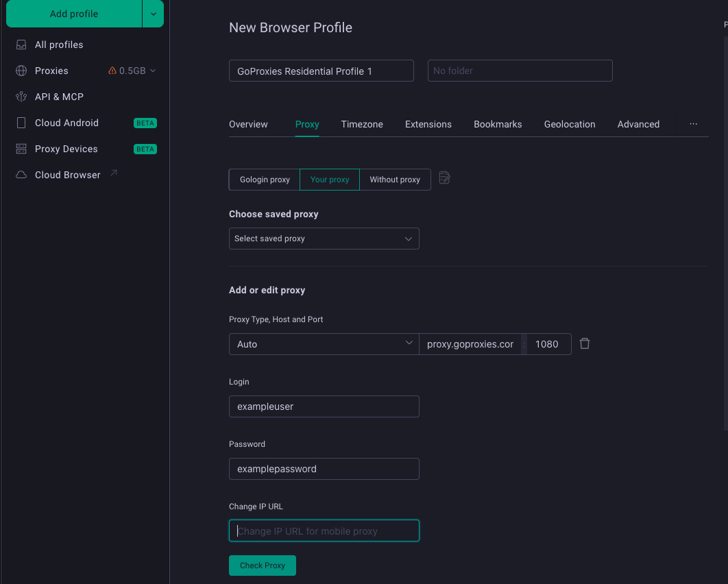Select the Your proxy option
The height and width of the screenshot is (584, 728).
click(330, 180)
